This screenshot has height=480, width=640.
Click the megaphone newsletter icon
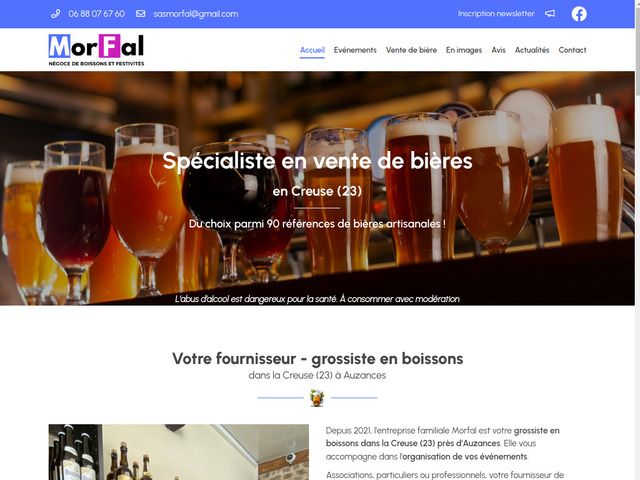click(550, 14)
